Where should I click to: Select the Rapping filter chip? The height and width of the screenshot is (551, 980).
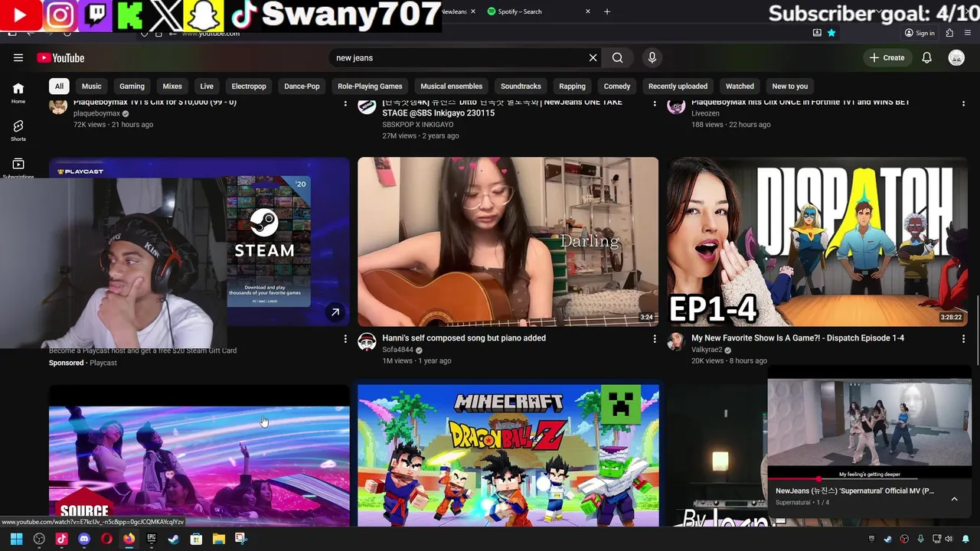[572, 86]
